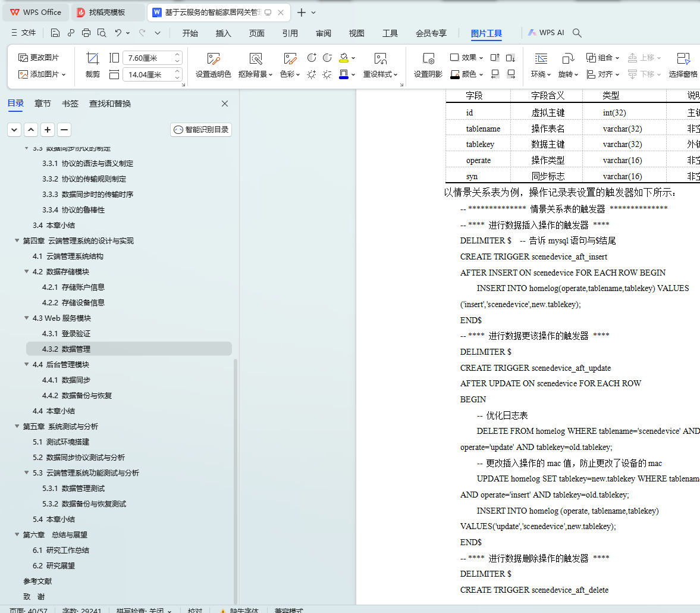700x613 pixels.
Task: Nudge shadow right icon
Action: (x=511, y=74)
